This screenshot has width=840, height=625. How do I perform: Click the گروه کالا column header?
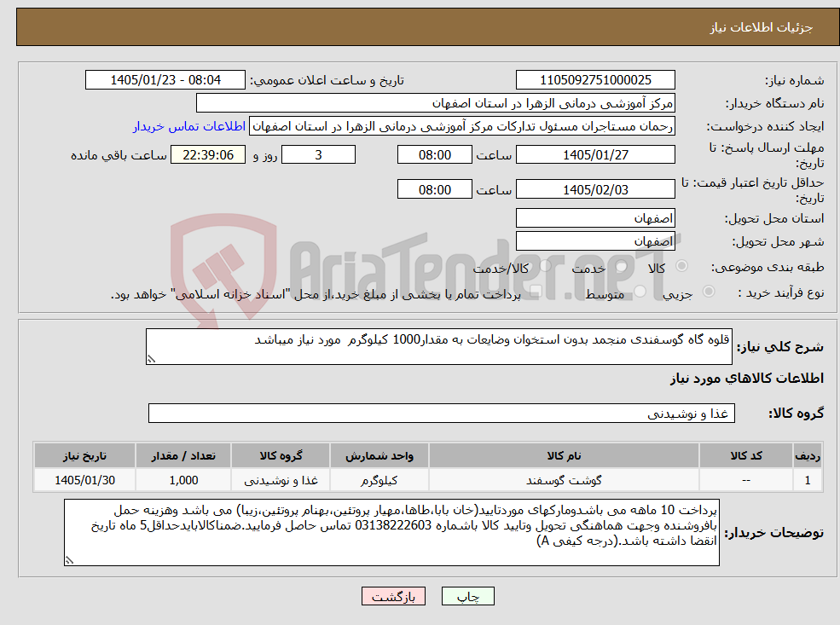281,456
